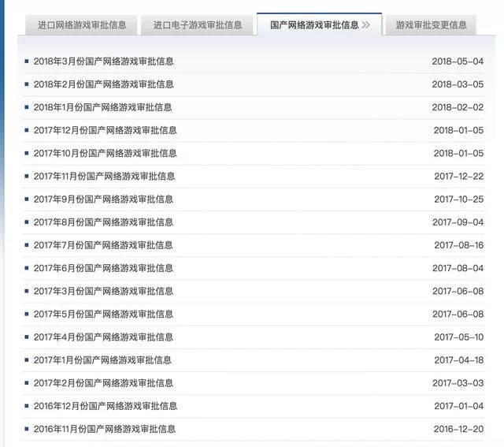Click the double-chevron arrow on active tab

(366, 24)
